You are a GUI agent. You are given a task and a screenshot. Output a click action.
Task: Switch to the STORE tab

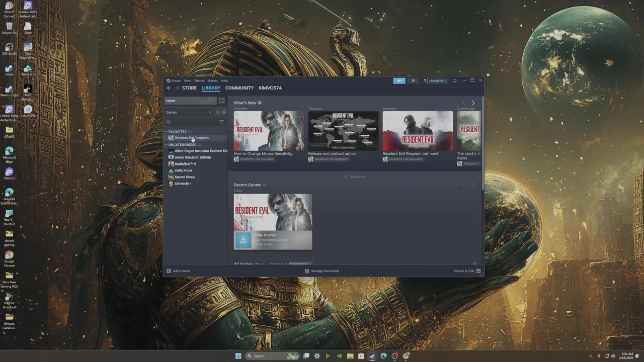point(189,88)
